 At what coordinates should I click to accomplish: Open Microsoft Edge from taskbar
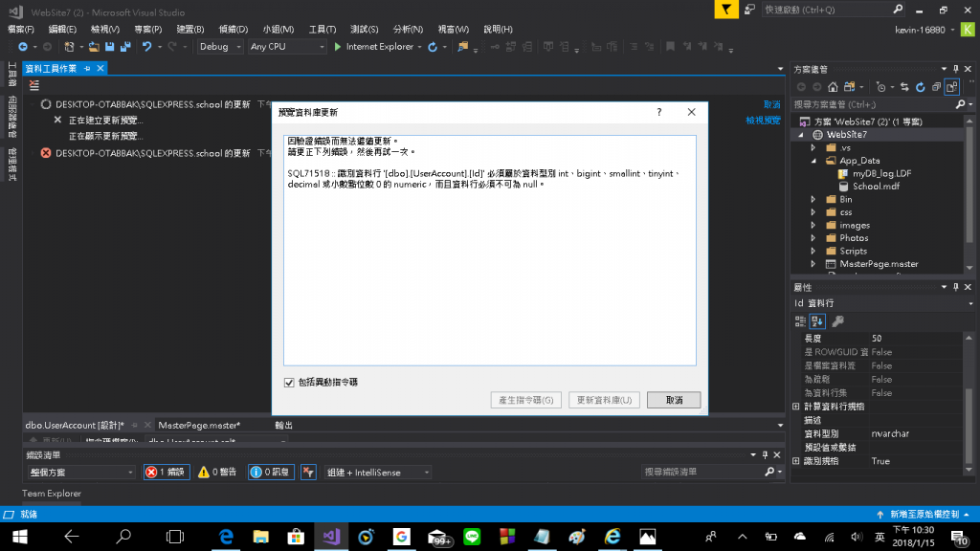226,537
